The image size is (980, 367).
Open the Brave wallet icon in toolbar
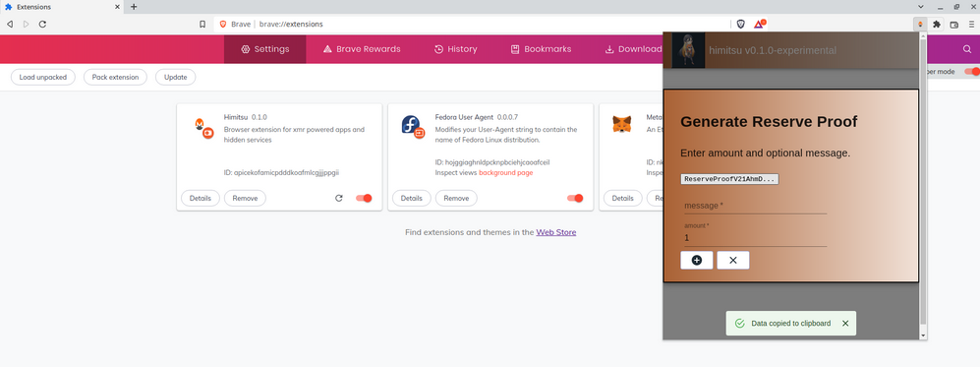[953, 25]
